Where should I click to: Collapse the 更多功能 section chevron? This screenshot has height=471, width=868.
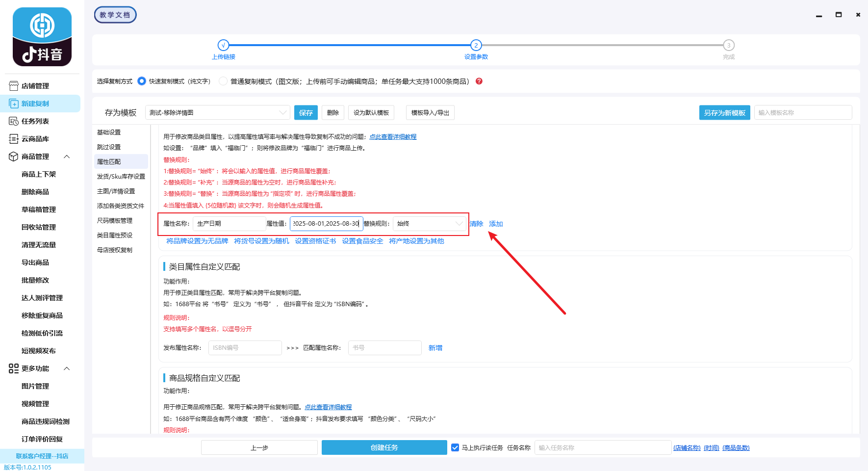(67, 368)
